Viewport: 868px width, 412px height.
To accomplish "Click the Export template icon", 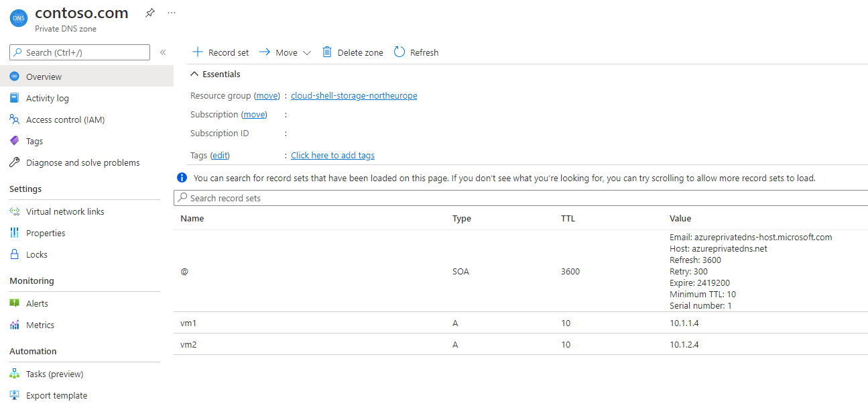I will tap(14, 395).
